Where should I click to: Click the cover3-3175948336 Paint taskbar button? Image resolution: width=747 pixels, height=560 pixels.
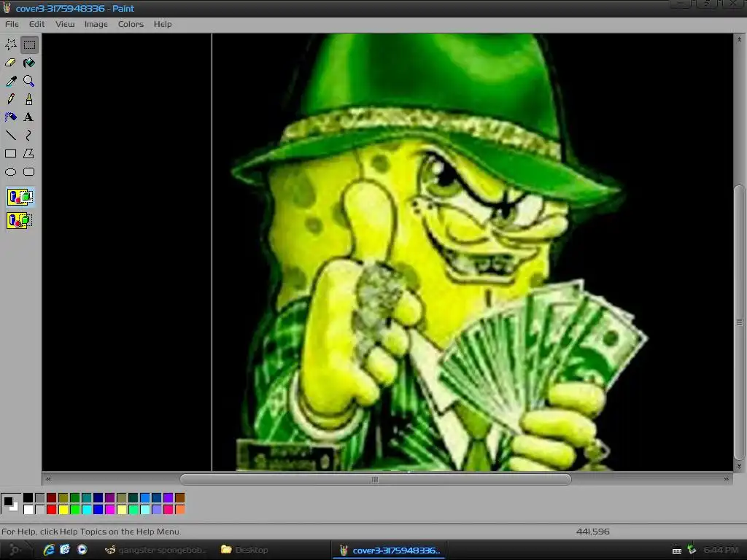[390, 550]
